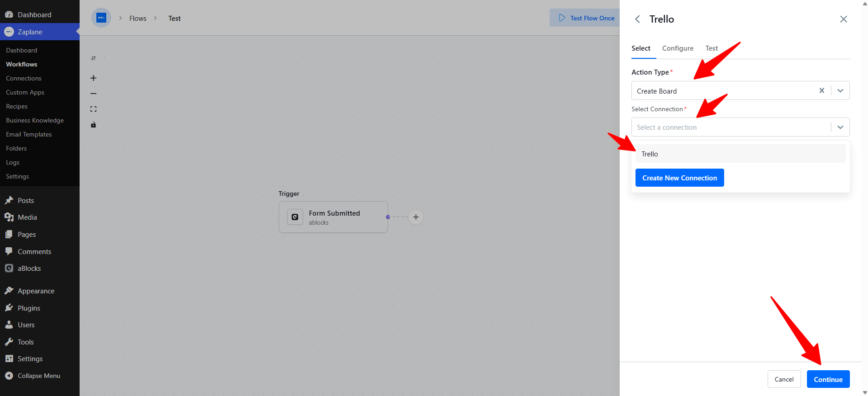Fit the canvas view to screen
The height and width of the screenshot is (396, 868).
(x=93, y=109)
